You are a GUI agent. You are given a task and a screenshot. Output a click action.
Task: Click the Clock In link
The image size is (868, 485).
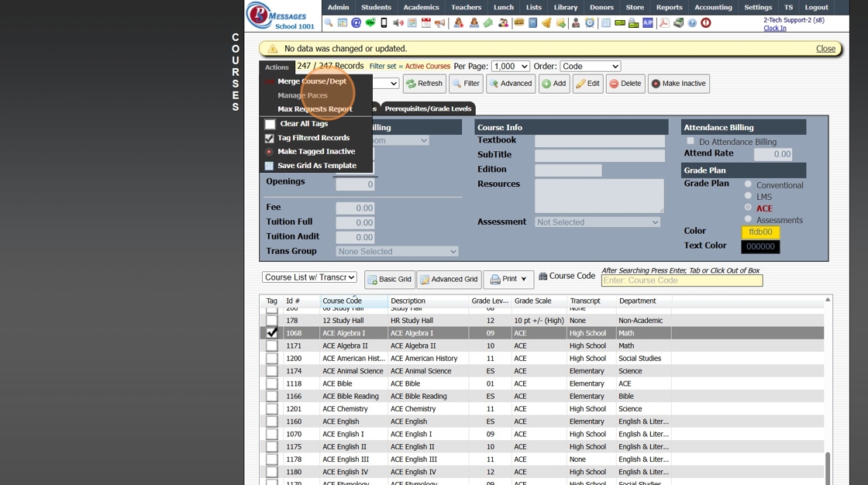[774, 28]
